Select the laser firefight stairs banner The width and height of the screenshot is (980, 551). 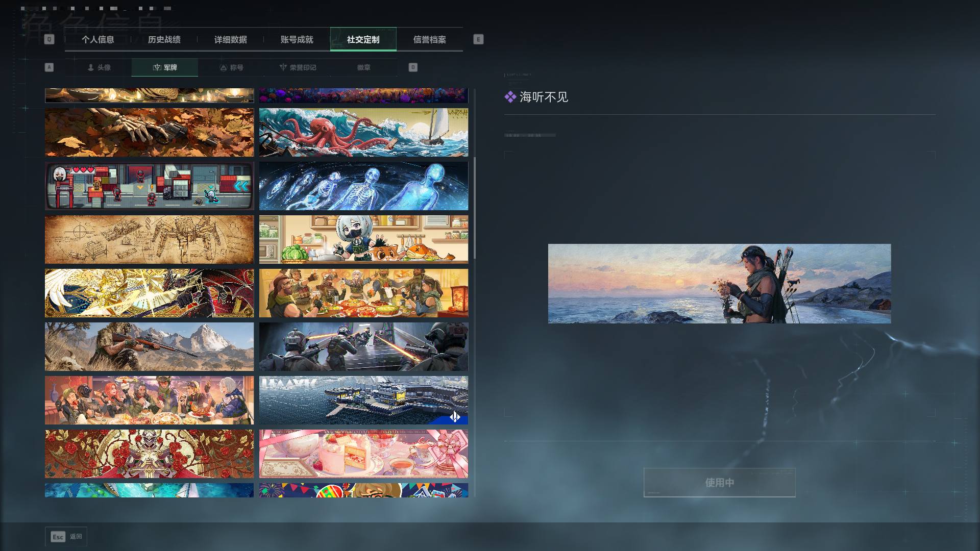pos(363,346)
